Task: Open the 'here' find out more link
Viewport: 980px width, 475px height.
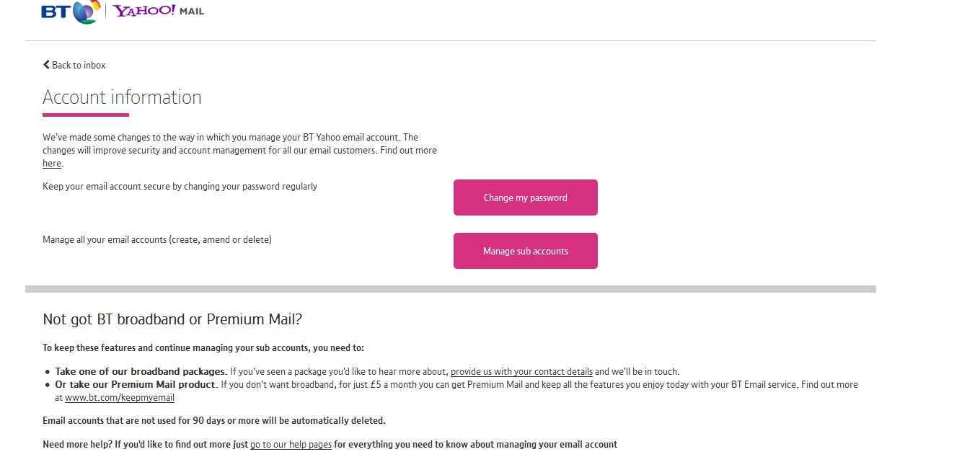Action: point(52,164)
